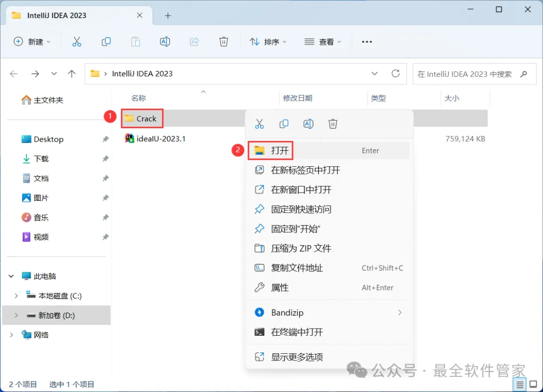This screenshot has height=392, width=543.
Task: Go forward with the right arrow
Action: point(35,74)
